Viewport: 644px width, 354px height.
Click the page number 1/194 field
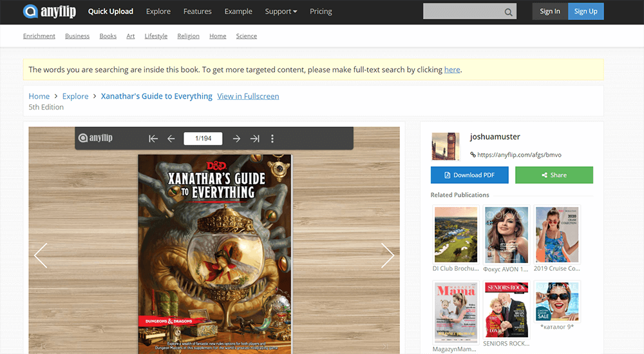tap(203, 139)
